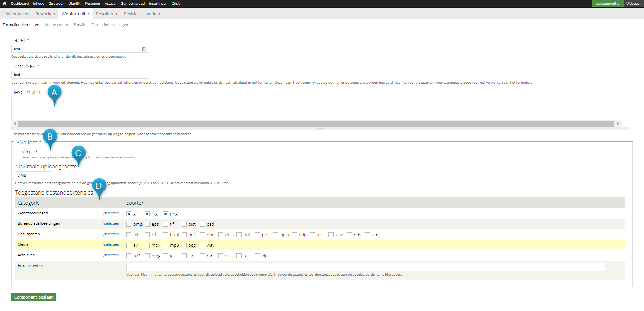Collapse the Validatie section

[x=31, y=142]
